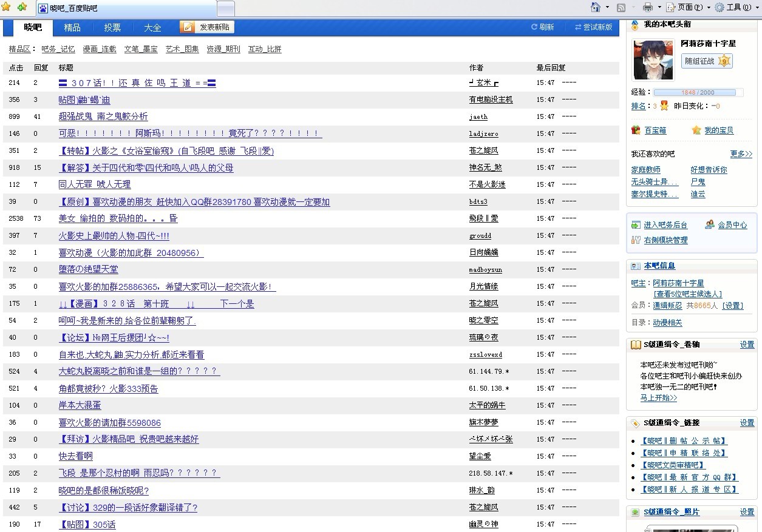
Task: Click the RSS feeds icon
Action: click(x=621, y=8)
